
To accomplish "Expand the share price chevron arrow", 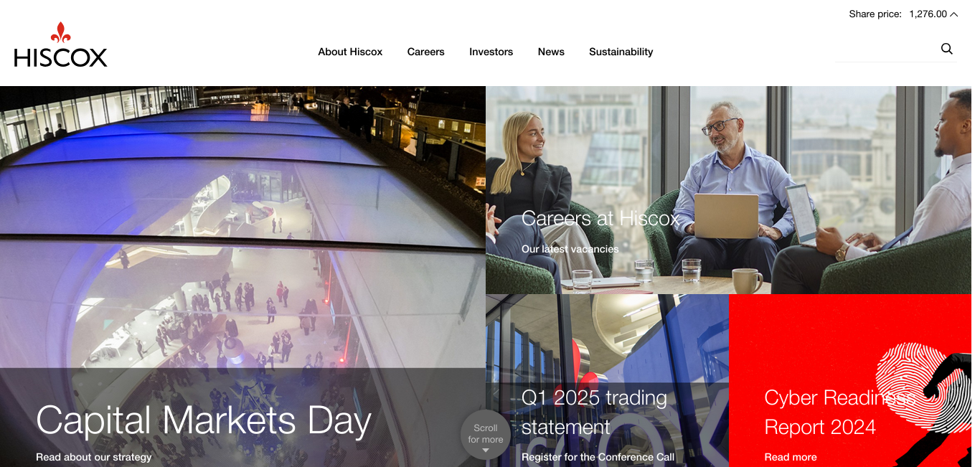I will (953, 14).
